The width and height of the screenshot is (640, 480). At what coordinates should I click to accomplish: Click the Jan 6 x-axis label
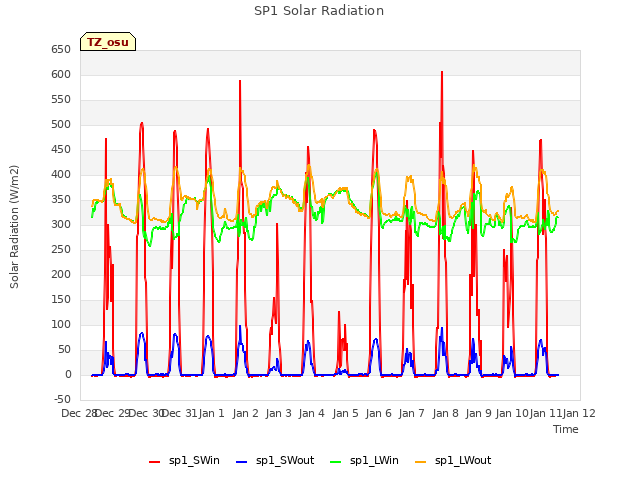[x=379, y=413]
